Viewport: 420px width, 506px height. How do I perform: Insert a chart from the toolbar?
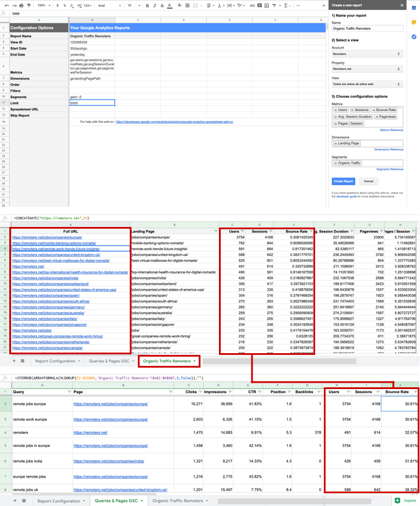(266, 5)
